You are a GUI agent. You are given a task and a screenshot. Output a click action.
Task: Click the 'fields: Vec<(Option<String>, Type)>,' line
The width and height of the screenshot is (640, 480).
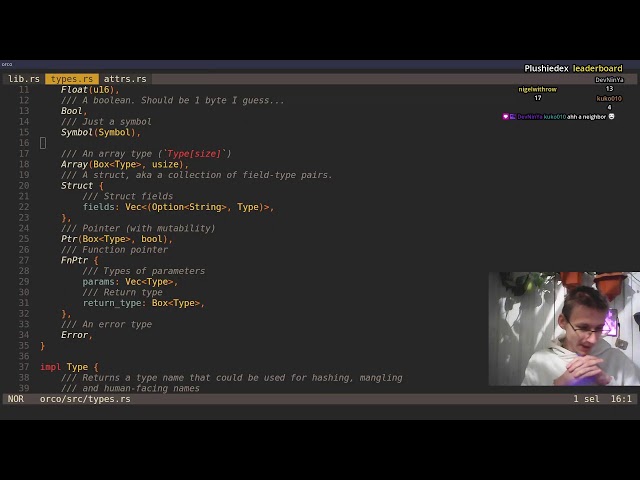178,207
